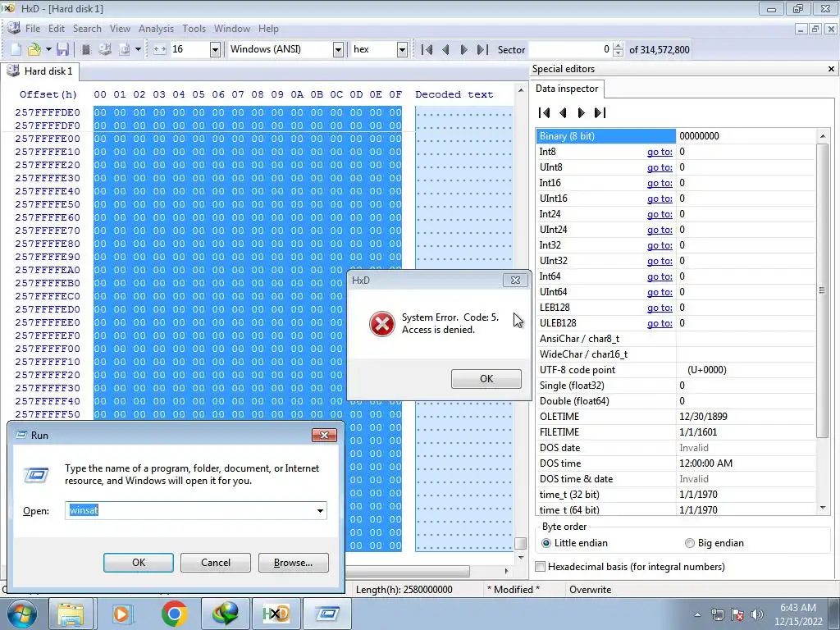The width and height of the screenshot is (840, 630).
Task: Click Data inspector previous-byte arrow
Action: (563, 112)
